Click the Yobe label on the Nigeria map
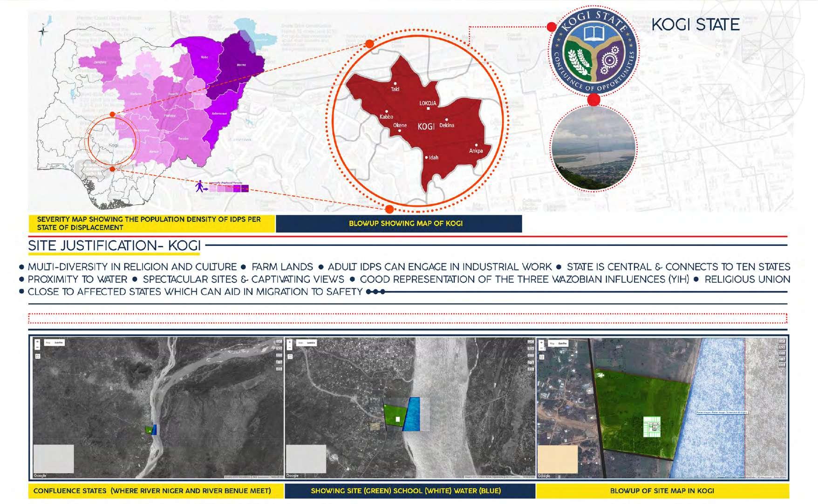818x504 pixels. [x=204, y=57]
